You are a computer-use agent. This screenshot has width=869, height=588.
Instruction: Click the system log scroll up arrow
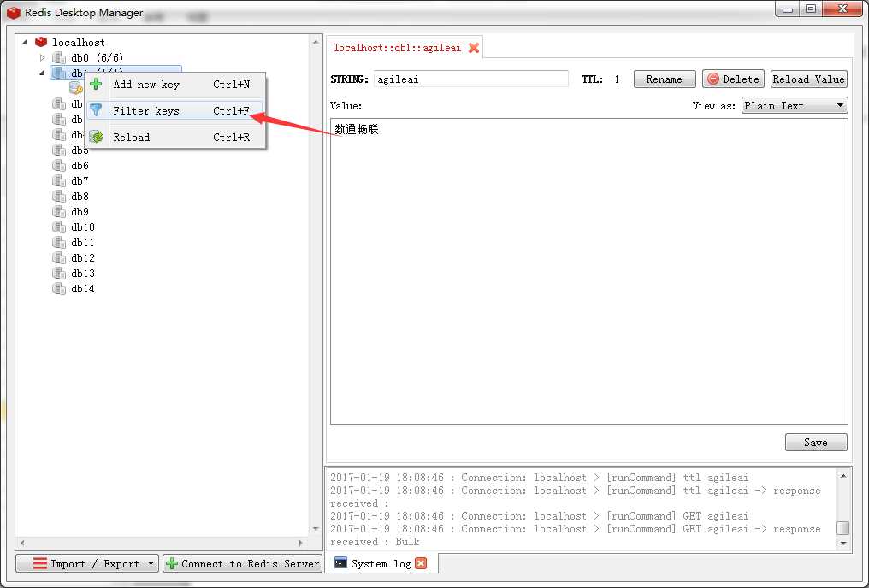click(x=843, y=476)
